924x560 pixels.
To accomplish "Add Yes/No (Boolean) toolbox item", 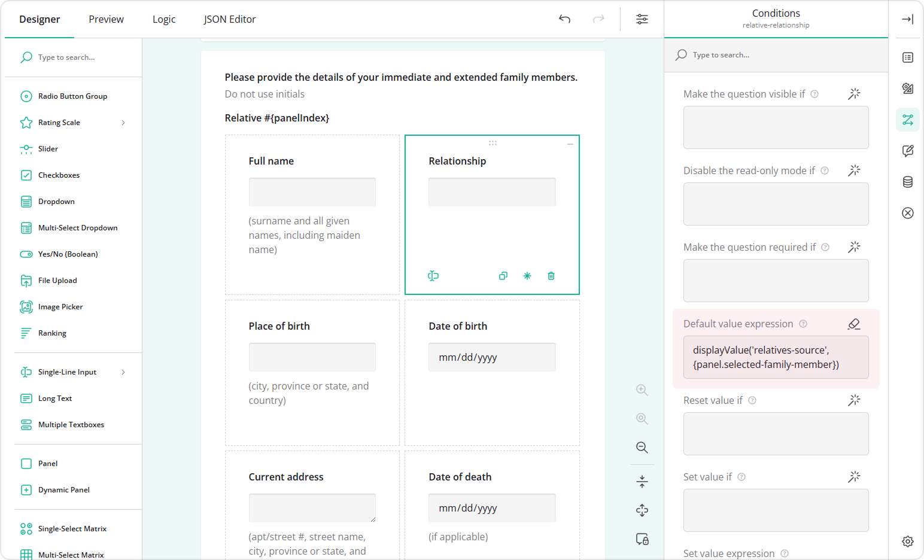I will pyautogui.click(x=68, y=254).
